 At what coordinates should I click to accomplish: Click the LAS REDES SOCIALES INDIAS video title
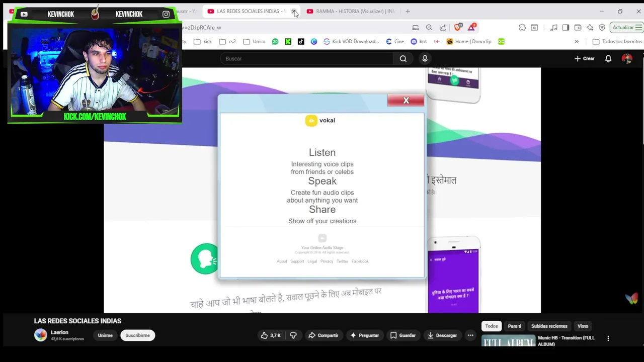point(77,321)
